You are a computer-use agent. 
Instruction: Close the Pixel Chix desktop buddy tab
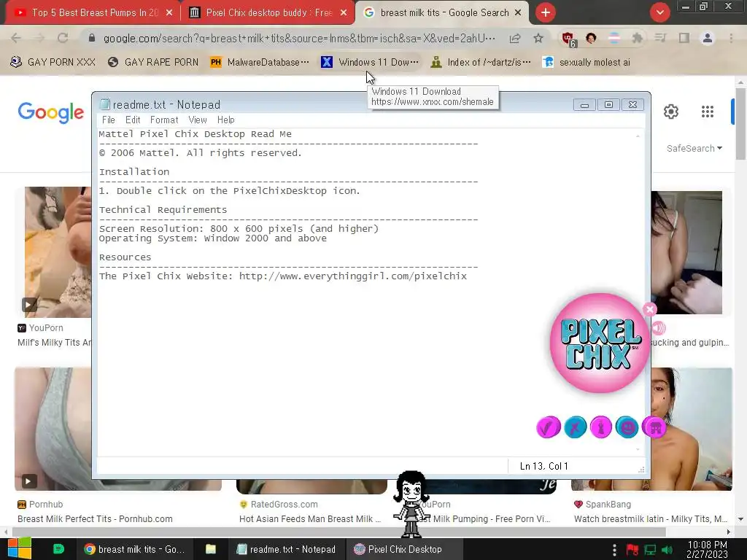tap(344, 13)
